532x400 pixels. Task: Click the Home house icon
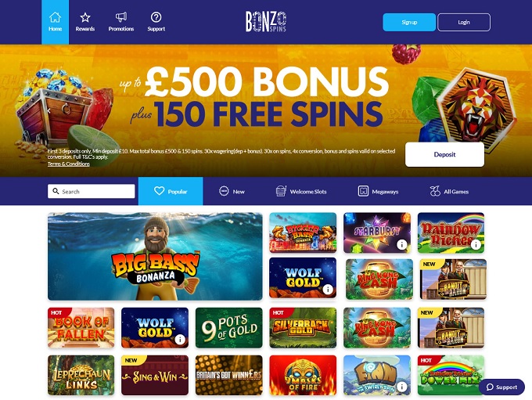click(x=55, y=17)
